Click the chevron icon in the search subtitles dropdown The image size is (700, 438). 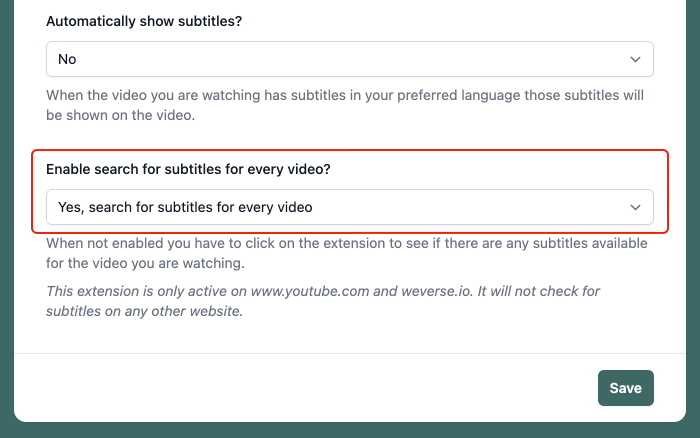(635, 207)
